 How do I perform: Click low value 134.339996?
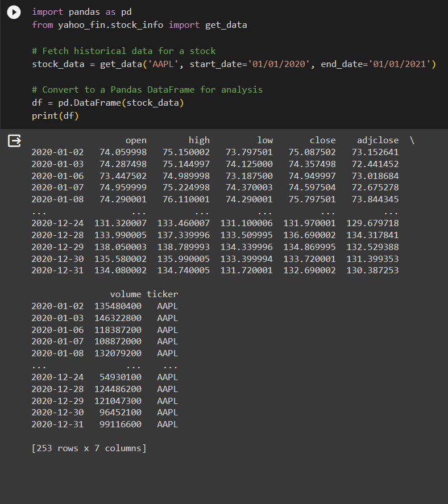(246, 247)
